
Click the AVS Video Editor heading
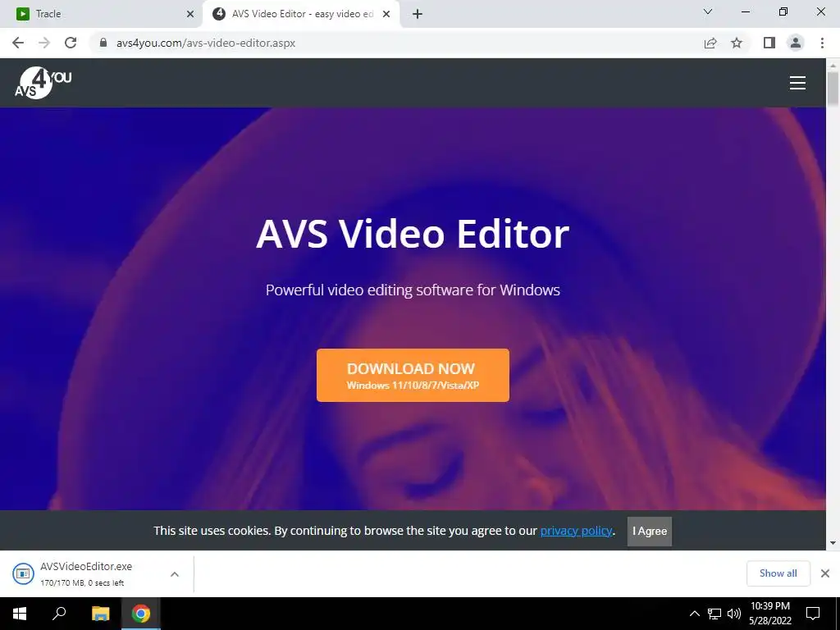pos(413,234)
